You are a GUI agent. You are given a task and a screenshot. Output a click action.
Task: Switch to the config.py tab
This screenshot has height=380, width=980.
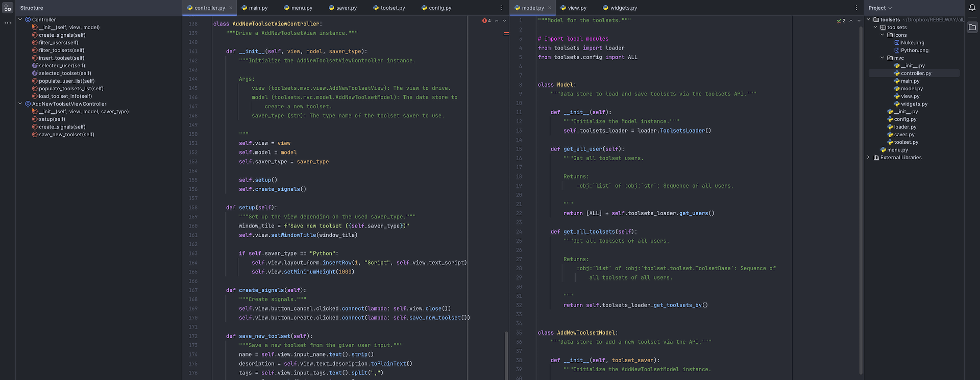click(436, 8)
